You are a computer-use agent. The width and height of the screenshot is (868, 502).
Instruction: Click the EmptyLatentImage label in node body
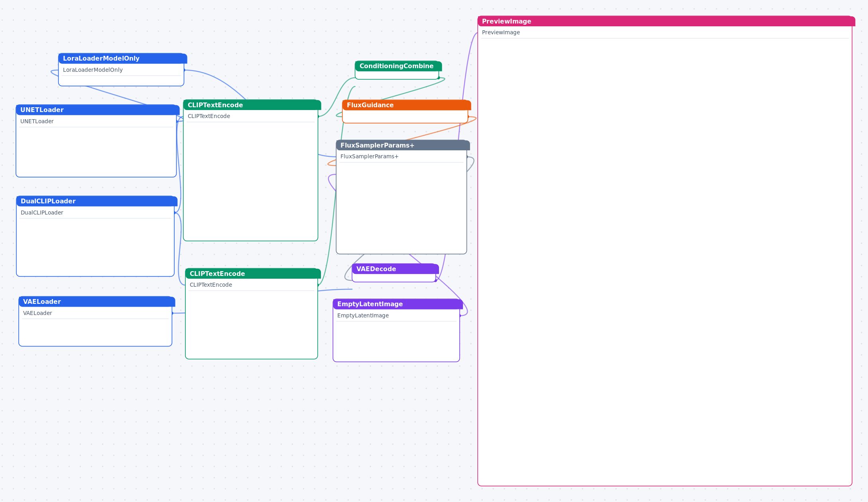(363, 315)
